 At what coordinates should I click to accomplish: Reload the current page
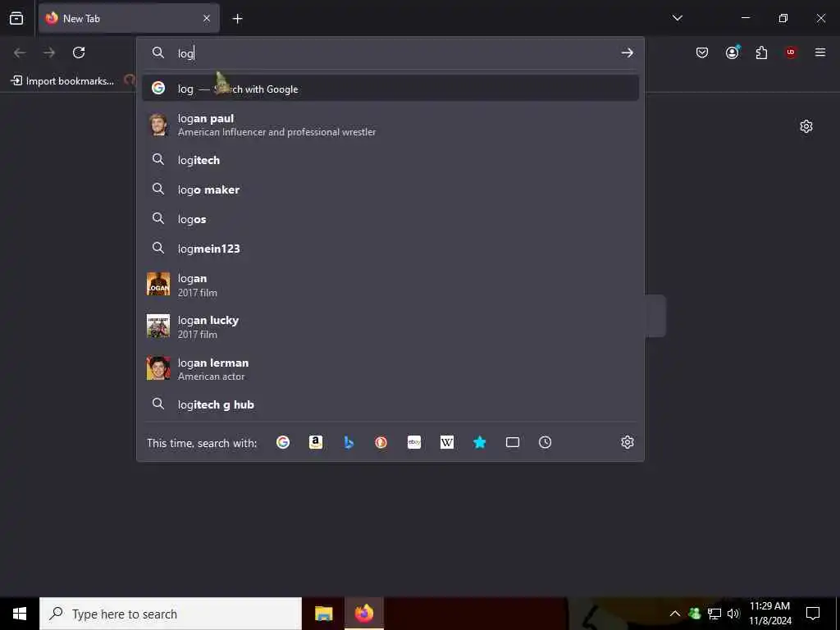(x=79, y=52)
